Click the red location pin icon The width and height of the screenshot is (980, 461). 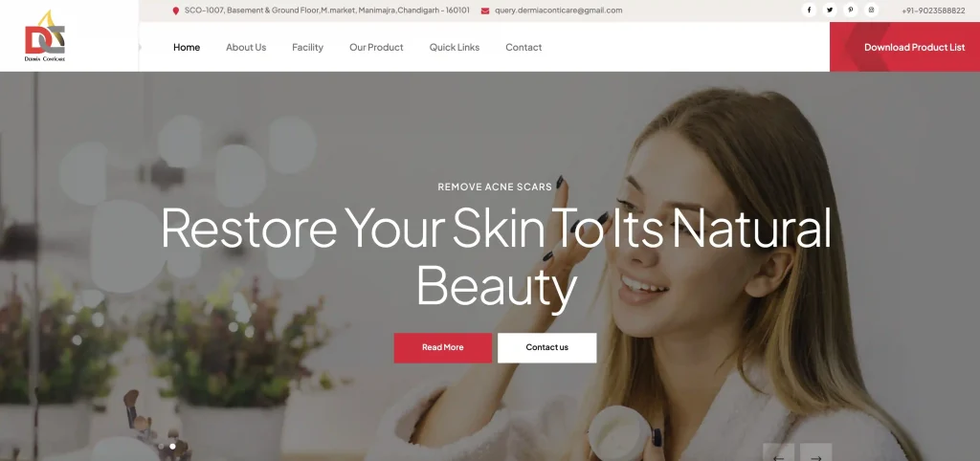(x=176, y=11)
